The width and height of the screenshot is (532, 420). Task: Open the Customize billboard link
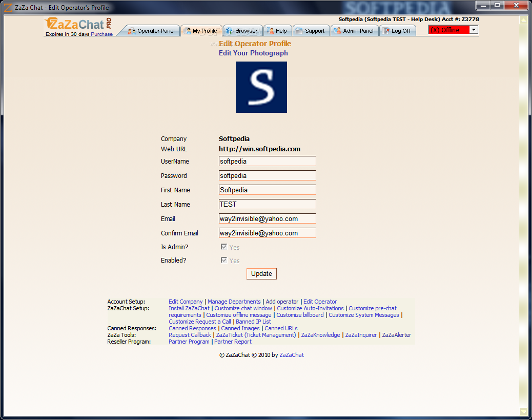tap(300, 315)
